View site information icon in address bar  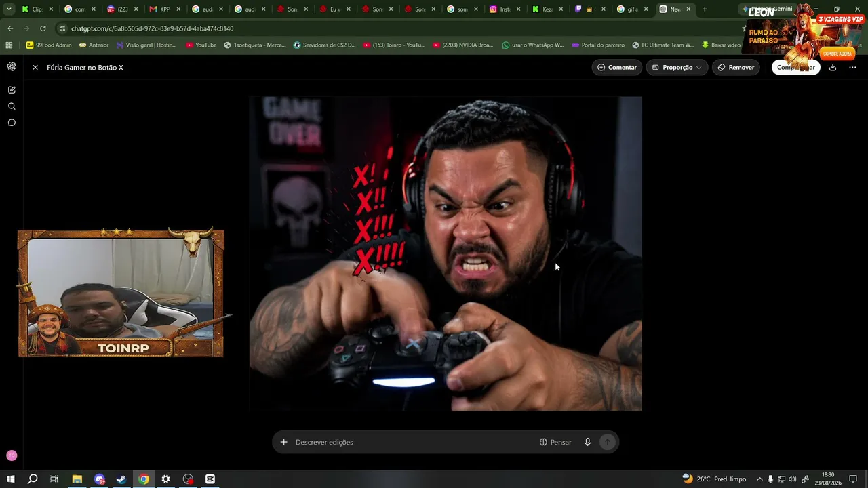pyautogui.click(x=62, y=28)
